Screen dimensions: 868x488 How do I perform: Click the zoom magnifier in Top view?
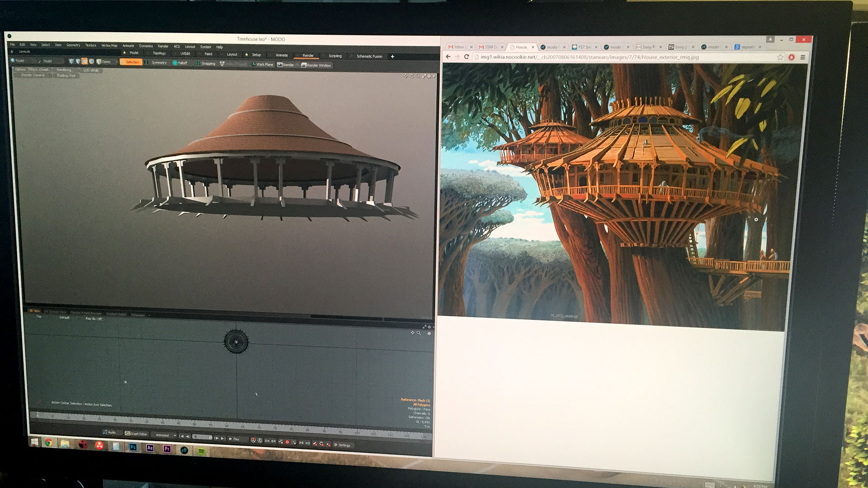coord(419,333)
